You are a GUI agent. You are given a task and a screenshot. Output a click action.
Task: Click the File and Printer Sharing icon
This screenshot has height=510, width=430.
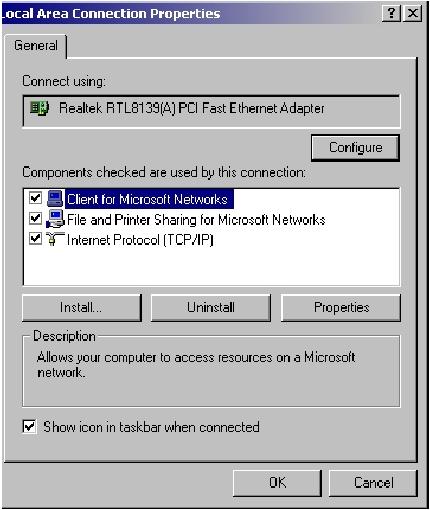[55, 219]
